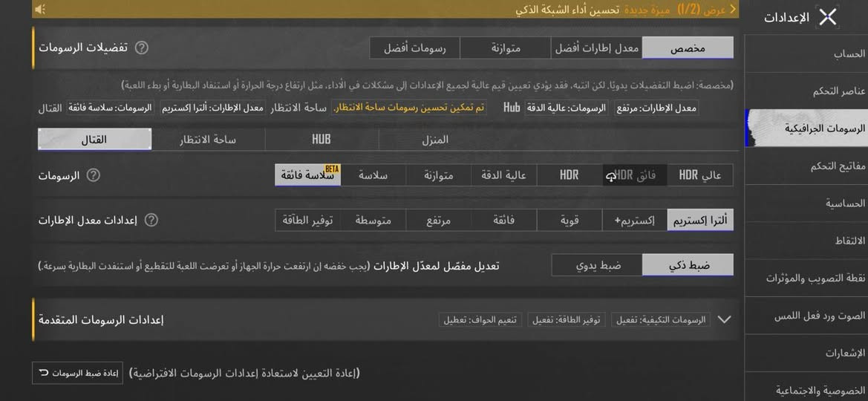Choose HDR graphics quality
Image resolution: width=868 pixels, height=401 pixels.
point(569,175)
